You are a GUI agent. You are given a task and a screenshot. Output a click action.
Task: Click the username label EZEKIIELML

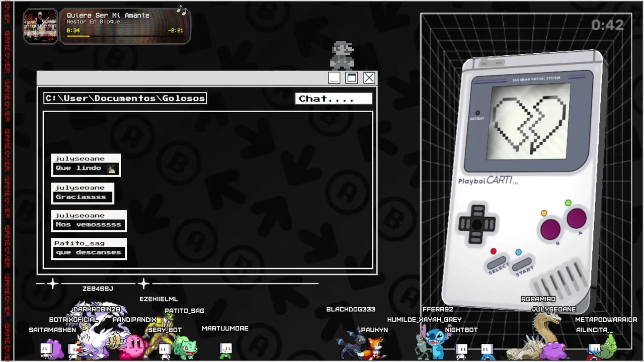pos(158,299)
